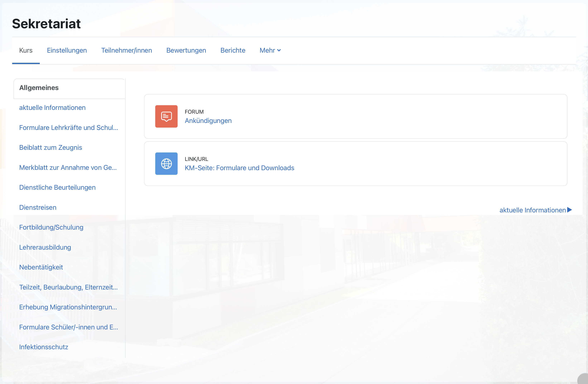The image size is (588, 384).
Task: Switch to the Teilnehmer/innen tab
Action: point(126,50)
